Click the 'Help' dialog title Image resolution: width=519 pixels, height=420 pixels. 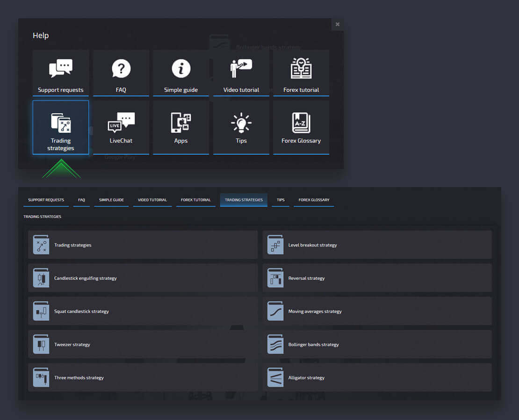[x=41, y=36]
